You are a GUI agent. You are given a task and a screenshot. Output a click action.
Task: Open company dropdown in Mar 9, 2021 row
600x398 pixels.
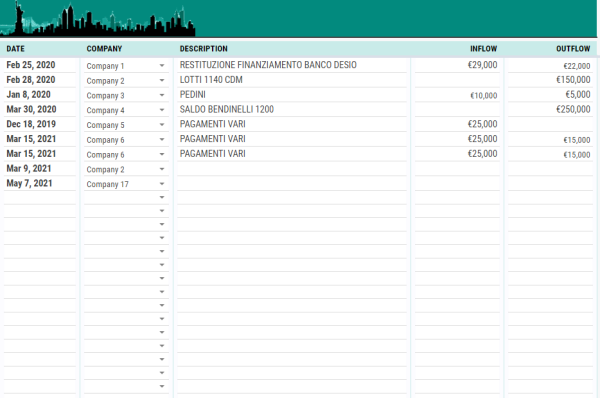tap(162, 169)
